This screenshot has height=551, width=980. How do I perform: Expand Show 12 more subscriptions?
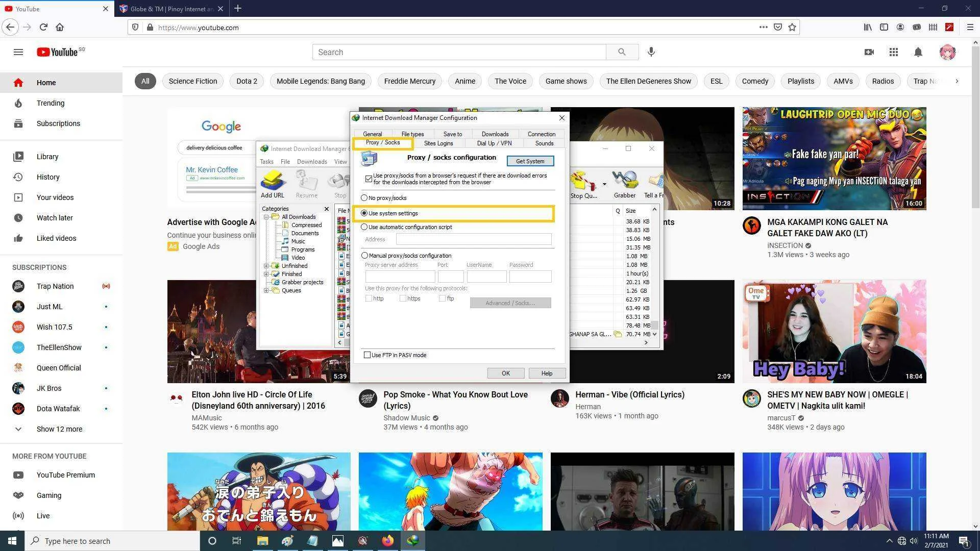pos(59,429)
